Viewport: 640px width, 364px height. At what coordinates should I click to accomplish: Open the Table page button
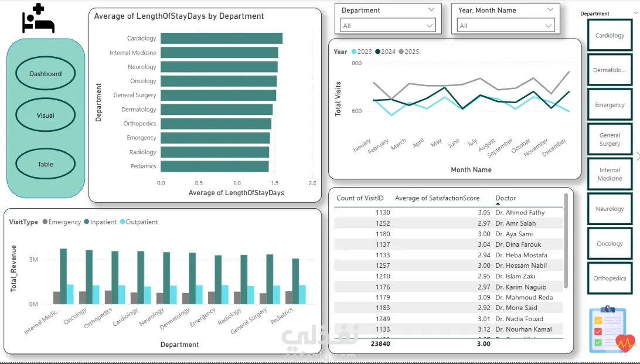(45, 164)
